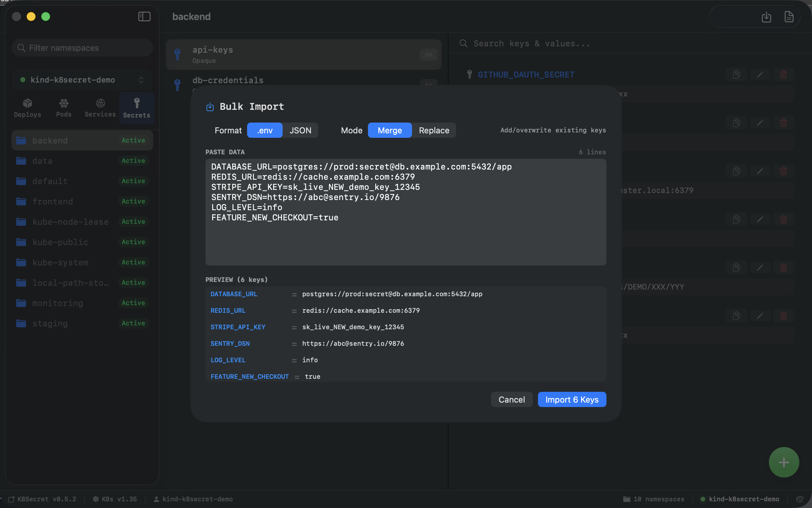Click the 6m age badge on api-keys
This screenshot has height=508, width=812.
[429, 55]
